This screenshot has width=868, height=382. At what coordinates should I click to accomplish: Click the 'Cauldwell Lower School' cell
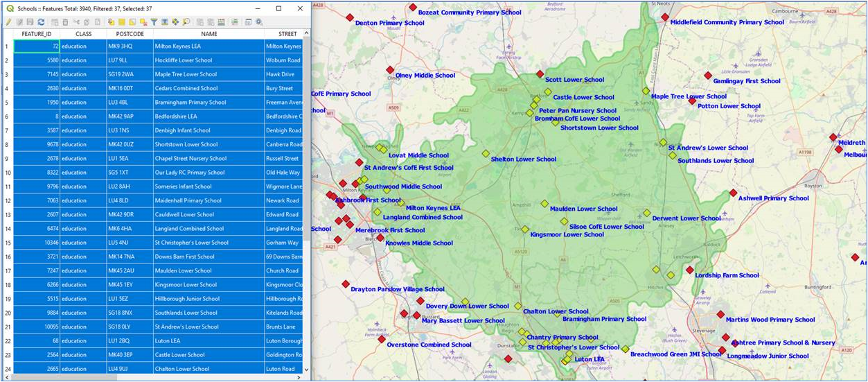[209, 214]
